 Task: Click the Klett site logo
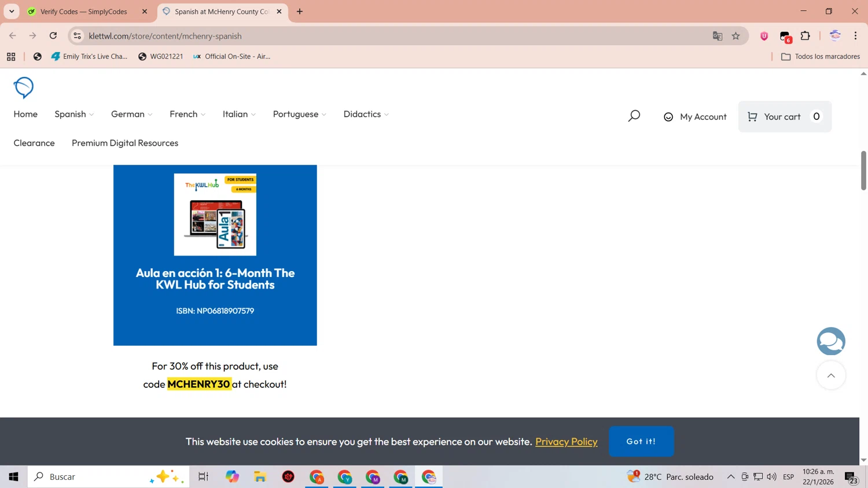coord(24,87)
